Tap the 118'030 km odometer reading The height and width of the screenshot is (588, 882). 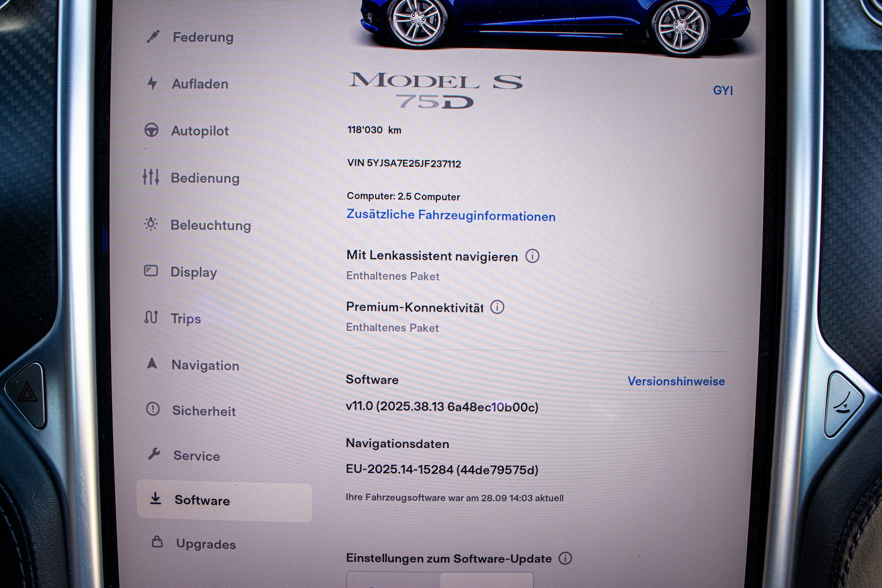tap(374, 130)
